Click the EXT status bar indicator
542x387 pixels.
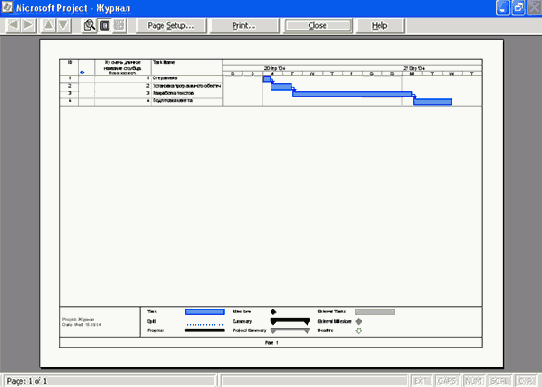pyautogui.click(x=421, y=381)
